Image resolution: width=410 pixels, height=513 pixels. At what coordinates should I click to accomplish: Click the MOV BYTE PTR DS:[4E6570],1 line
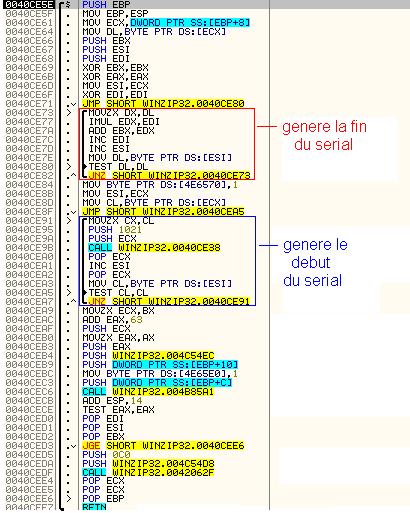(160, 185)
